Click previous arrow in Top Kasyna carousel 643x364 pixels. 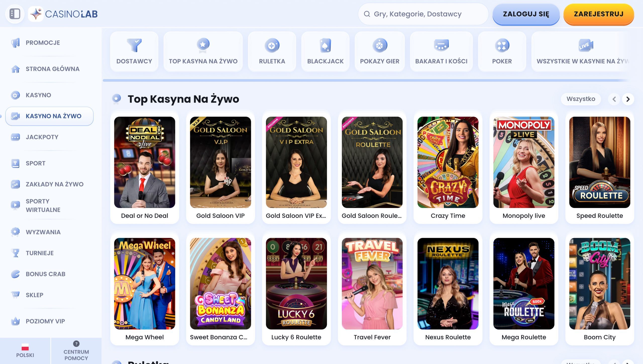point(614,99)
